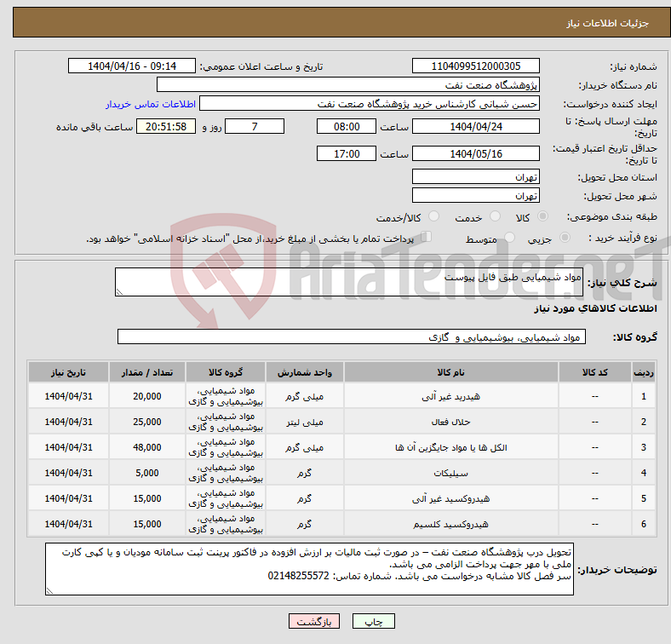Image resolution: width=671 pixels, height=644 pixels.
Task: Click the کد کالا column header
Action: coord(595,372)
